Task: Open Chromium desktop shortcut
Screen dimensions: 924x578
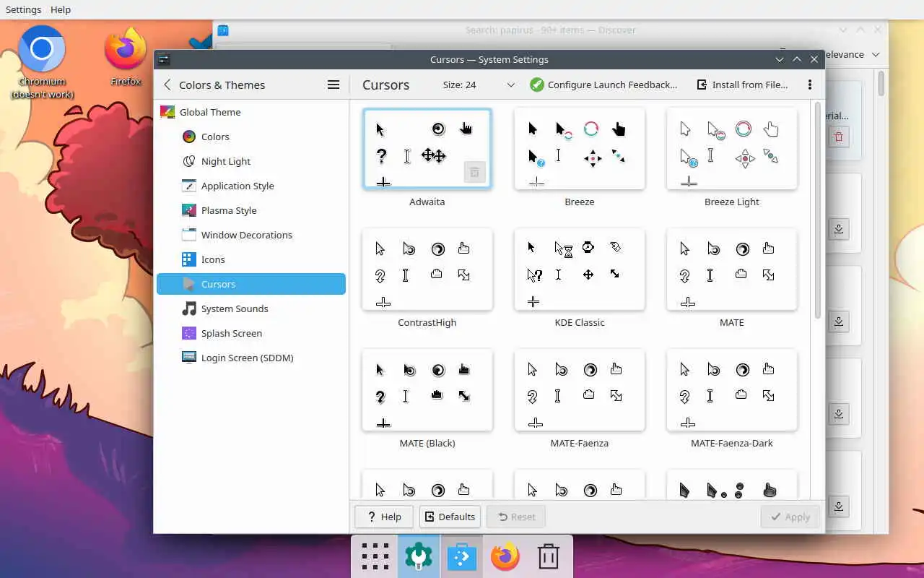Action: (42, 62)
